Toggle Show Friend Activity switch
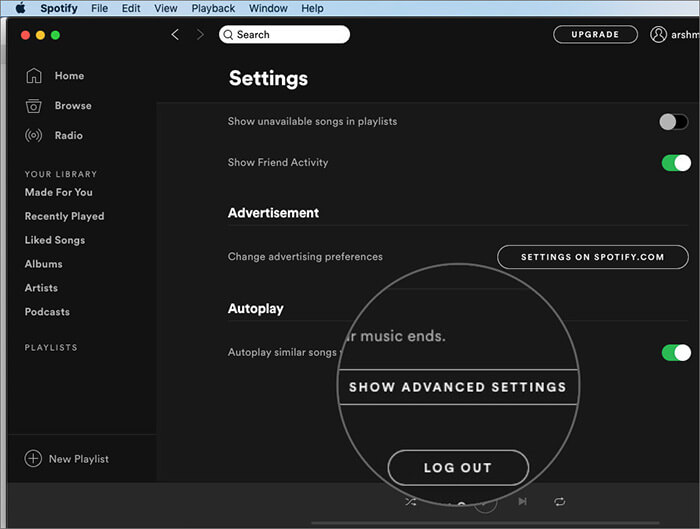The width and height of the screenshot is (700, 529). [x=676, y=163]
